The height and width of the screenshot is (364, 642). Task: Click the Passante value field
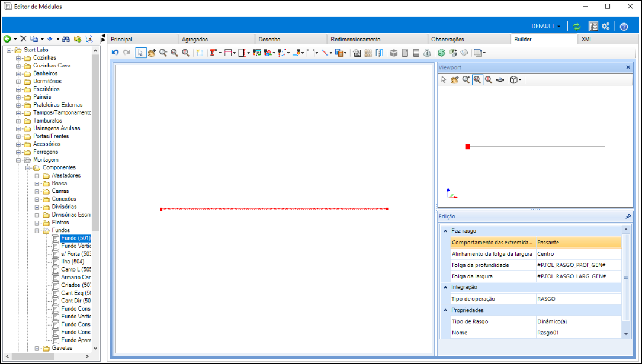[579, 243]
